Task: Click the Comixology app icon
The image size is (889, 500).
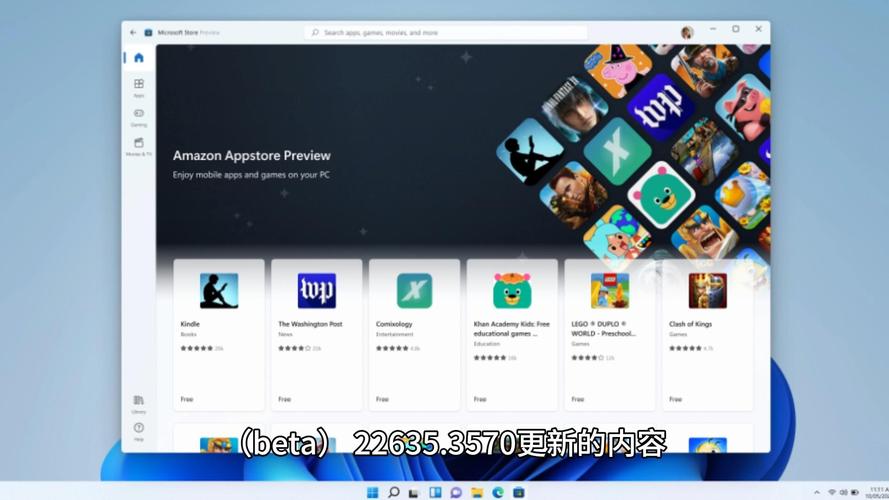Action: click(414, 290)
